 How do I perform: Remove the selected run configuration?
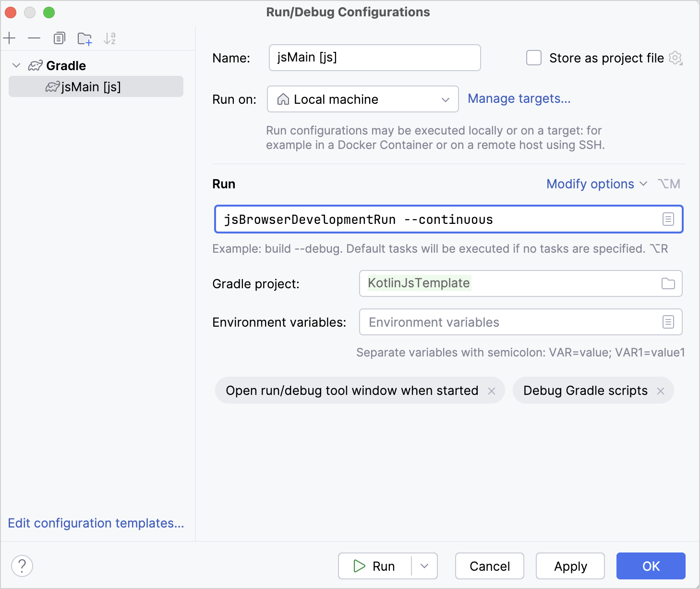pos(34,38)
